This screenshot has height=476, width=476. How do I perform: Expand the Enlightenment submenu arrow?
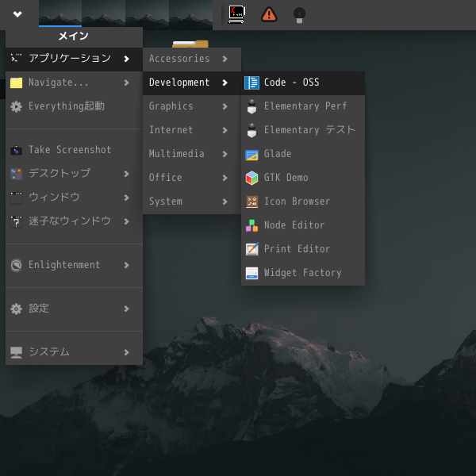[x=127, y=265]
